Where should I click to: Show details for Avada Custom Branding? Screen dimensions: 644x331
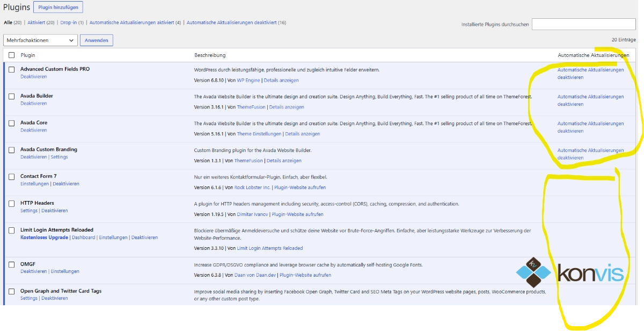point(284,161)
